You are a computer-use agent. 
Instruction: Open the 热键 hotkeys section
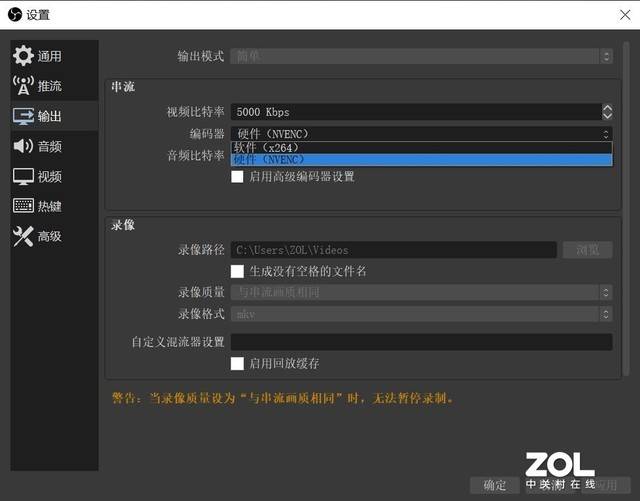click(x=54, y=206)
